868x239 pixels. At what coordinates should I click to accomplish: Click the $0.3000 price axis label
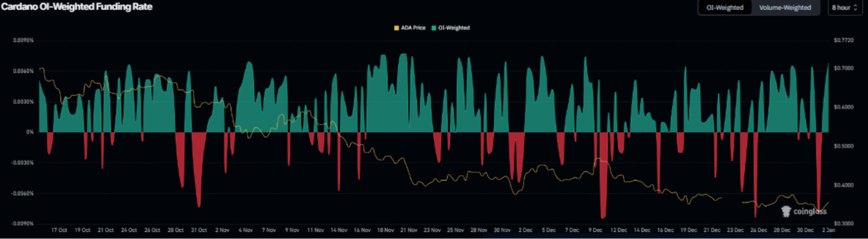point(843,224)
